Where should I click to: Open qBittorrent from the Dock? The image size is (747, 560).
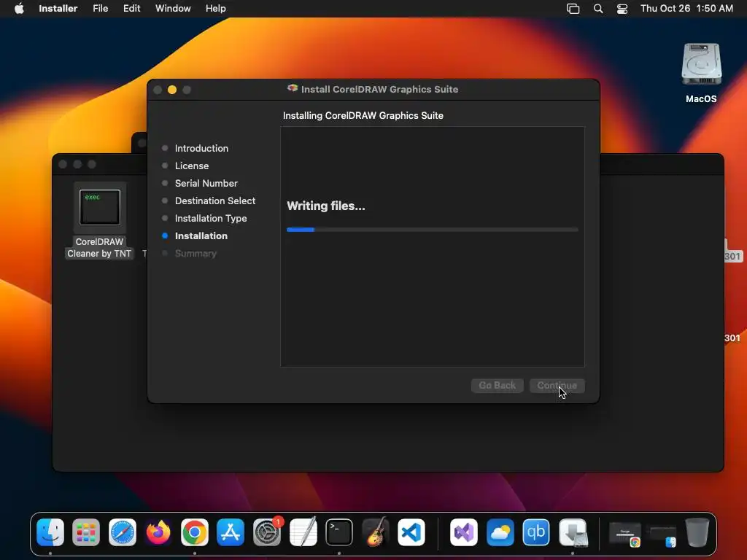click(x=536, y=532)
